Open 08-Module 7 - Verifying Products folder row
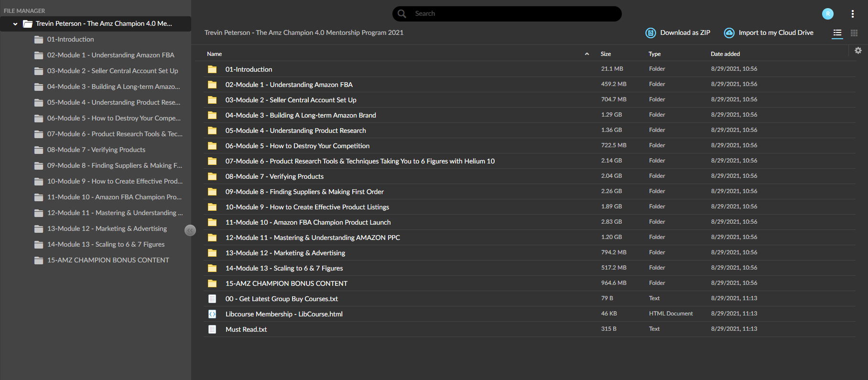The image size is (868, 380). 530,176
